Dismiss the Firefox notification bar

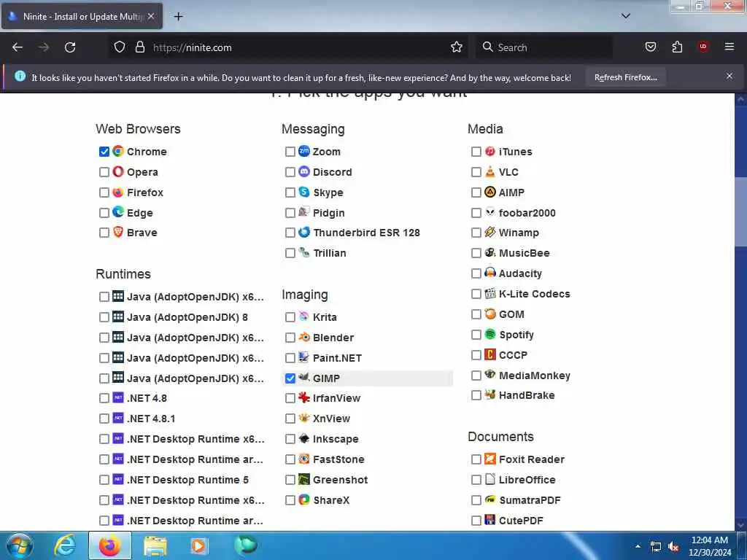click(729, 76)
